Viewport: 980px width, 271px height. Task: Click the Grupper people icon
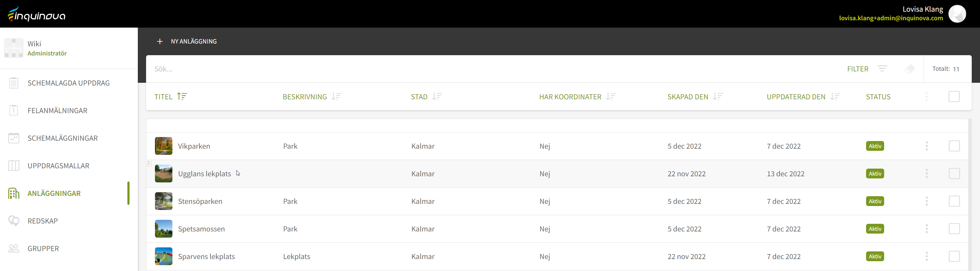(14, 249)
